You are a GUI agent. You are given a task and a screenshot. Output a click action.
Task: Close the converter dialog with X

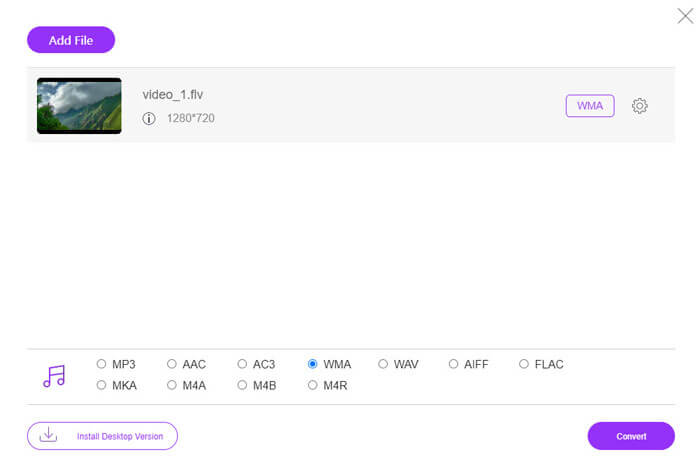[685, 16]
